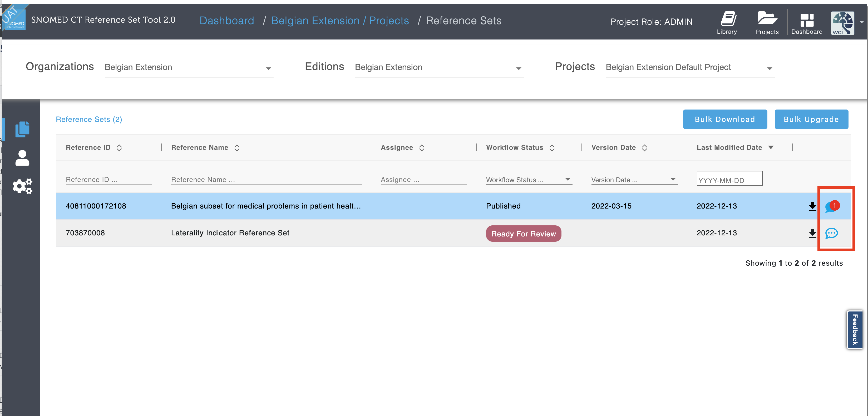Open the Feedback side tab
868x416 pixels.
coord(855,329)
